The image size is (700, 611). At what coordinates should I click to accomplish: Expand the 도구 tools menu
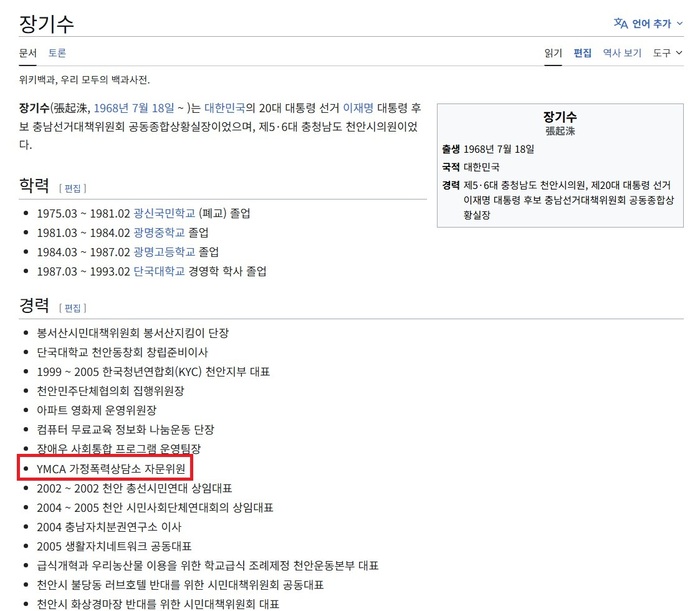[667, 53]
